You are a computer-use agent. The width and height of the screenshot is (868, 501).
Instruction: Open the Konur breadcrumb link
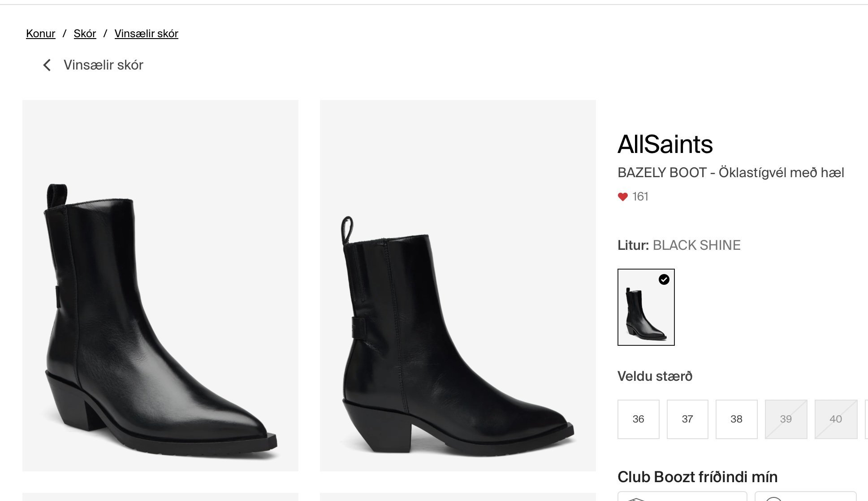coord(41,34)
